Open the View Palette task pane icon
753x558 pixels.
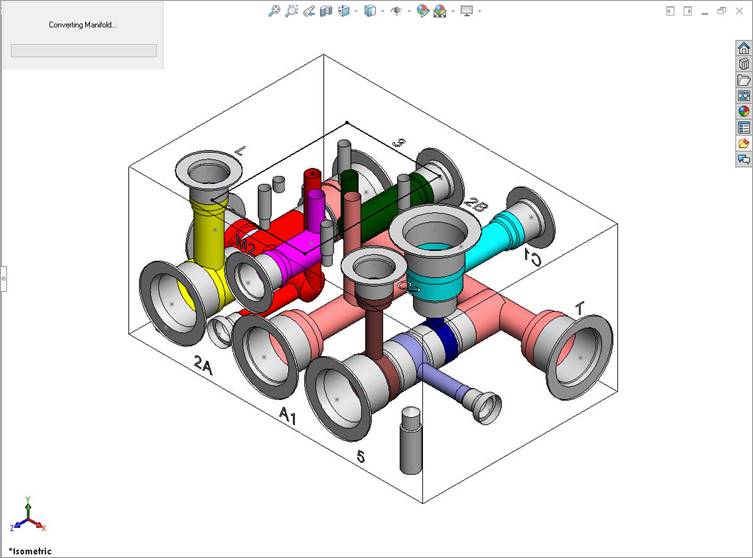[743, 96]
